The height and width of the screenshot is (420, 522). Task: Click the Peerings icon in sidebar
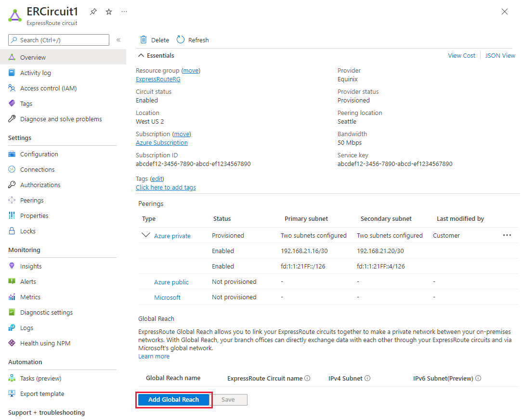point(12,200)
